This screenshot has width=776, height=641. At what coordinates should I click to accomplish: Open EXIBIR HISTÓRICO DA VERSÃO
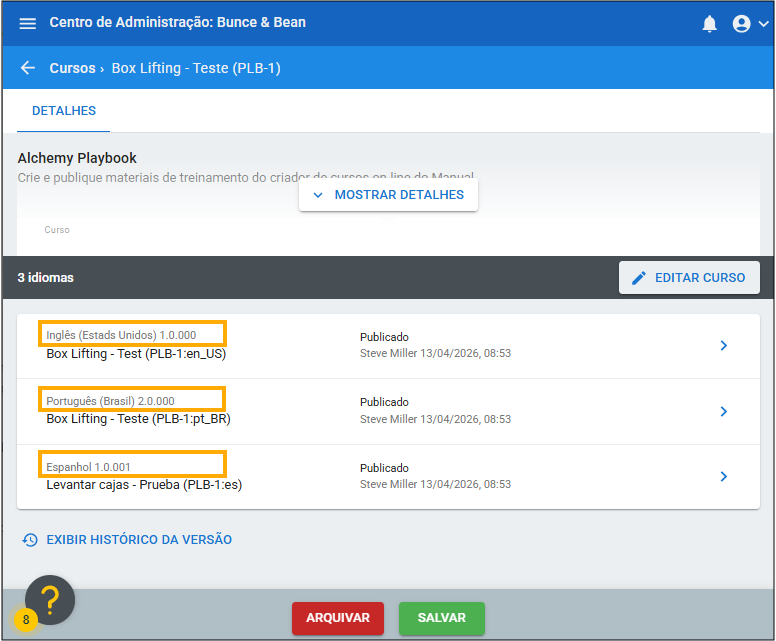(139, 540)
